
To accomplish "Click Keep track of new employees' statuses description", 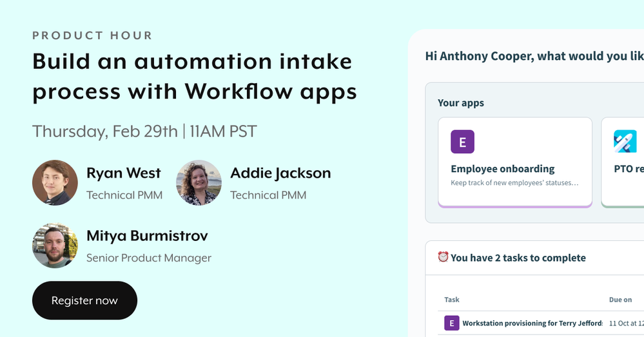I will [514, 182].
